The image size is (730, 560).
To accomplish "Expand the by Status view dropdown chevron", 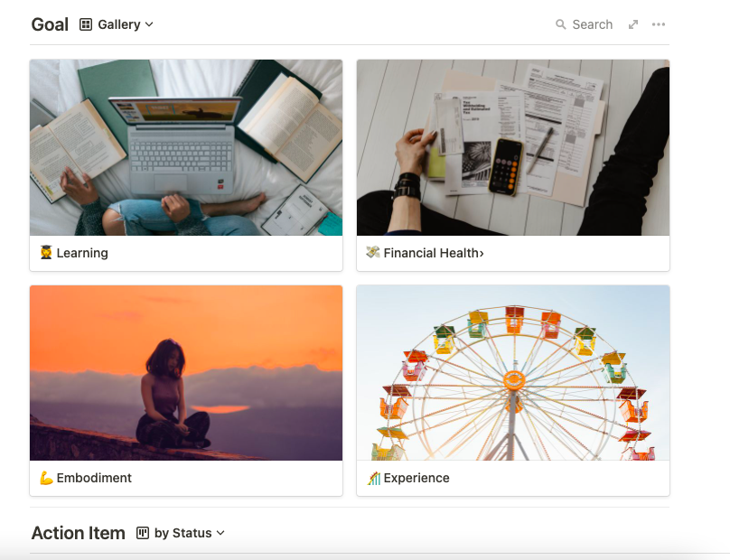I will tap(220, 533).
